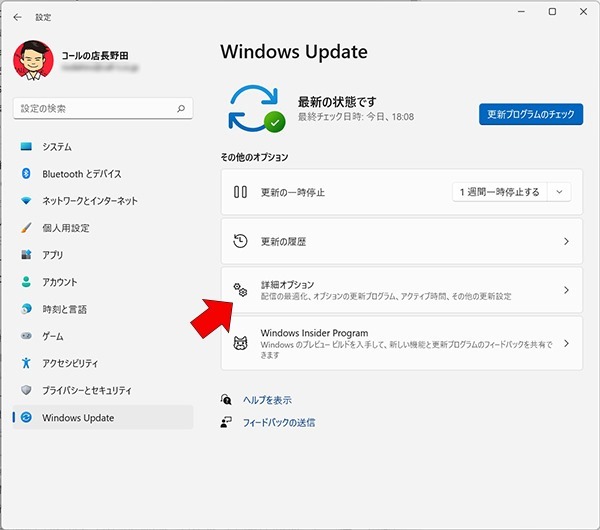Open 個人用設定 label
Viewport: 600px width, 530px height.
point(66,228)
